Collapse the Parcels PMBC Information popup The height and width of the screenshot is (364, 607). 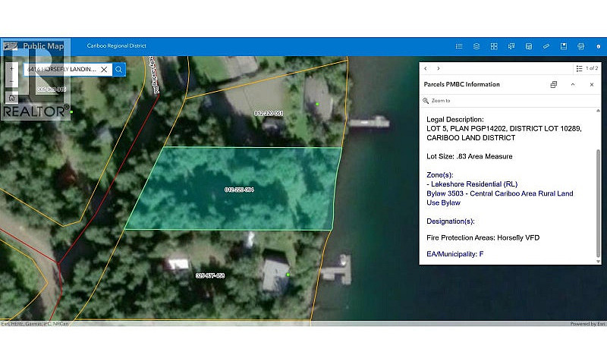(x=573, y=84)
